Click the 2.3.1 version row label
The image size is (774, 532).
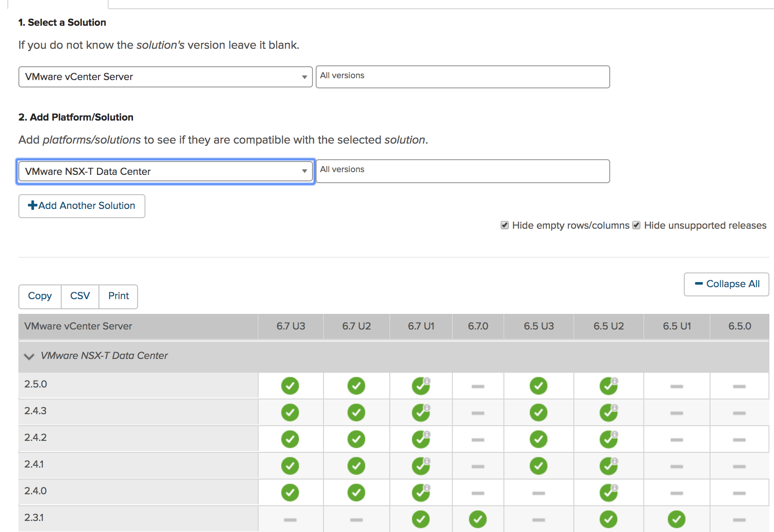tap(34, 518)
